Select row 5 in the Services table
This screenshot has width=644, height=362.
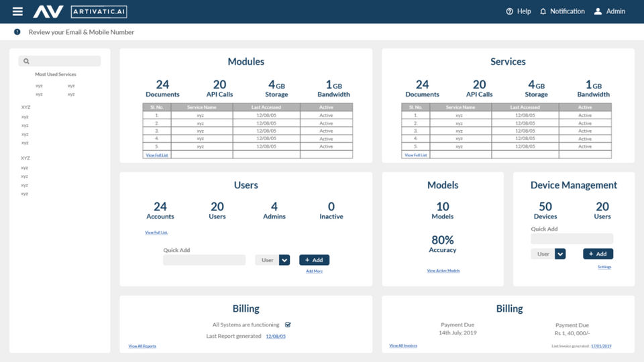(x=506, y=147)
